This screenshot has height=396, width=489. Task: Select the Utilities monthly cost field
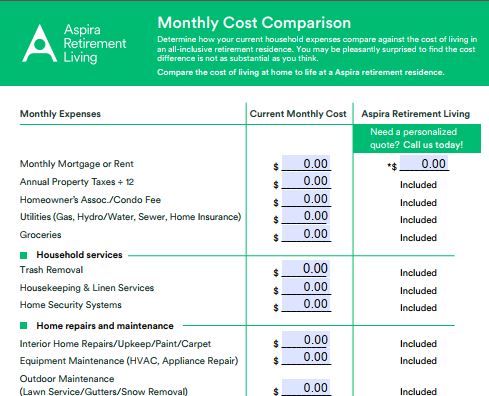click(306, 216)
